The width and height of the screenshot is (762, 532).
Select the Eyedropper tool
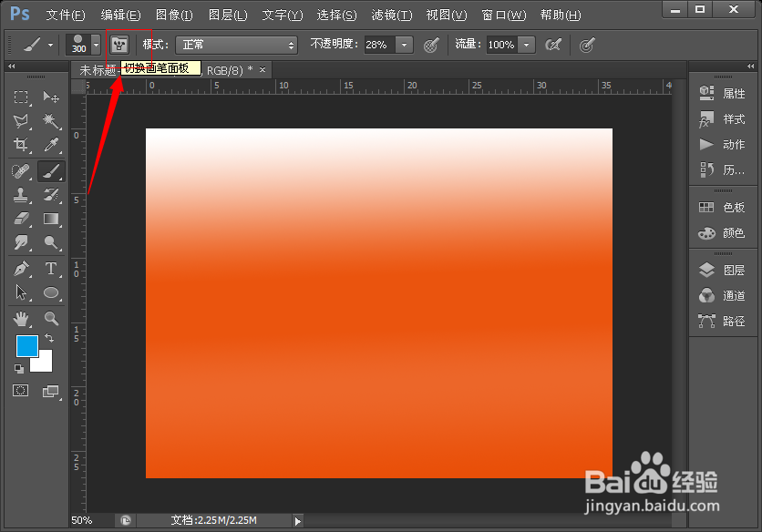click(x=51, y=144)
